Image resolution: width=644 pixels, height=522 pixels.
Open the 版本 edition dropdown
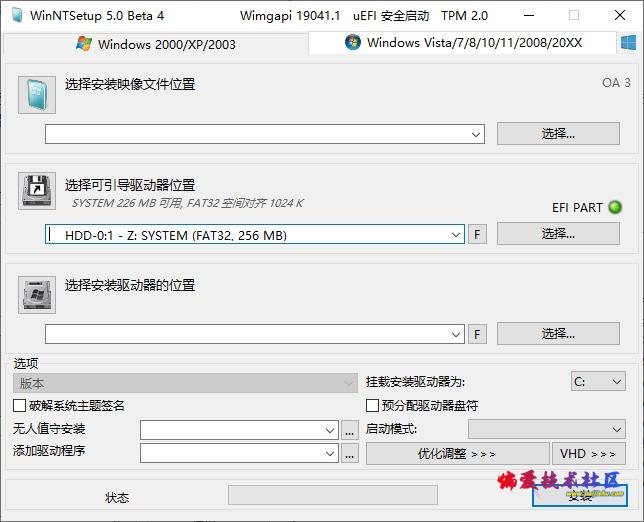click(185, 383)
